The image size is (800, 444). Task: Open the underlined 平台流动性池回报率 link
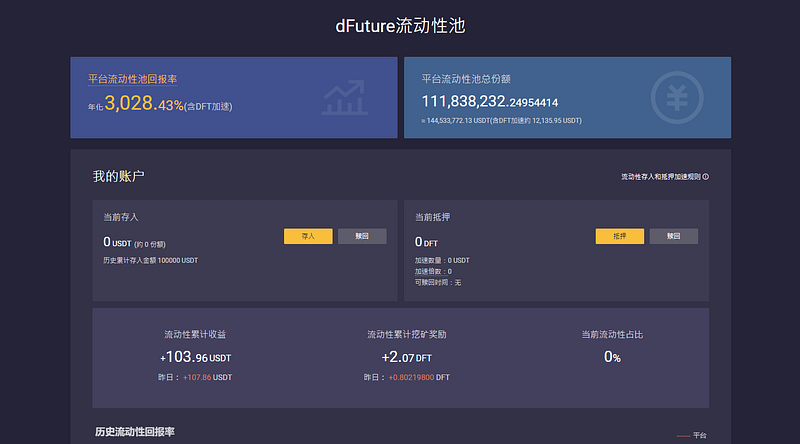point(133,79)
